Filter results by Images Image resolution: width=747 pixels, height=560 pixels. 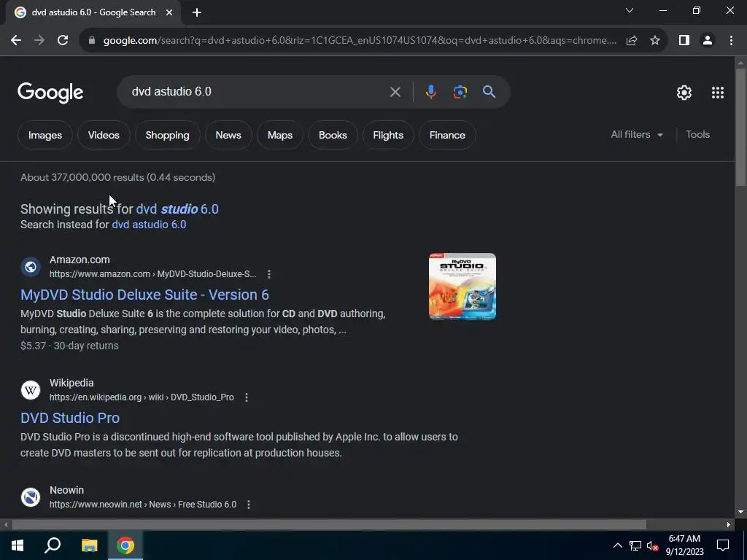click(45, 135)
